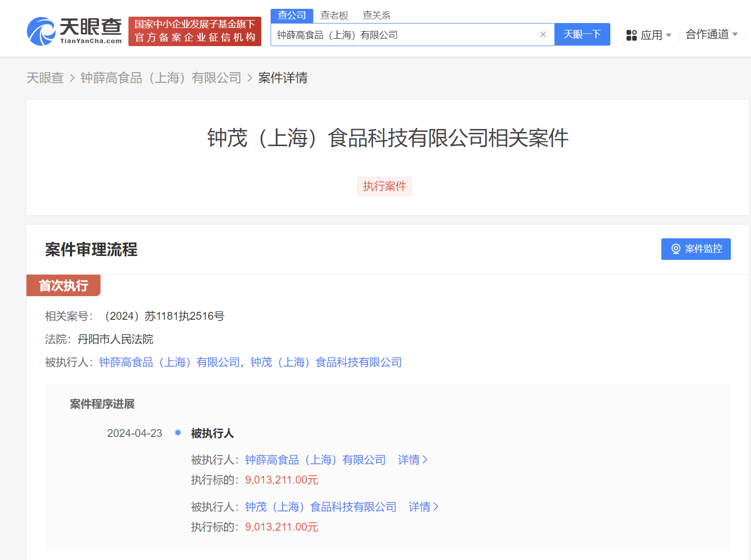Open 钟薛高食品 breadcrumb link
This screenshot has width=751, height=560.
click(x=161, y=78)
